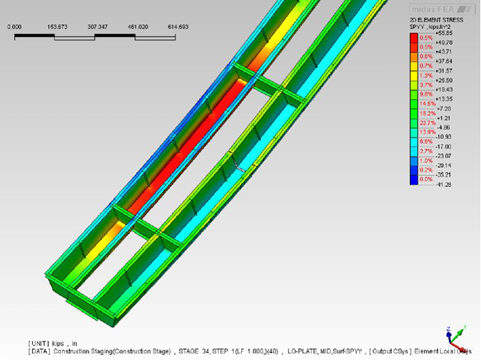The width and height of the screenshot is (481, 361).
Task: Select the 18.2% legend percentage
Action: [427, 114]
